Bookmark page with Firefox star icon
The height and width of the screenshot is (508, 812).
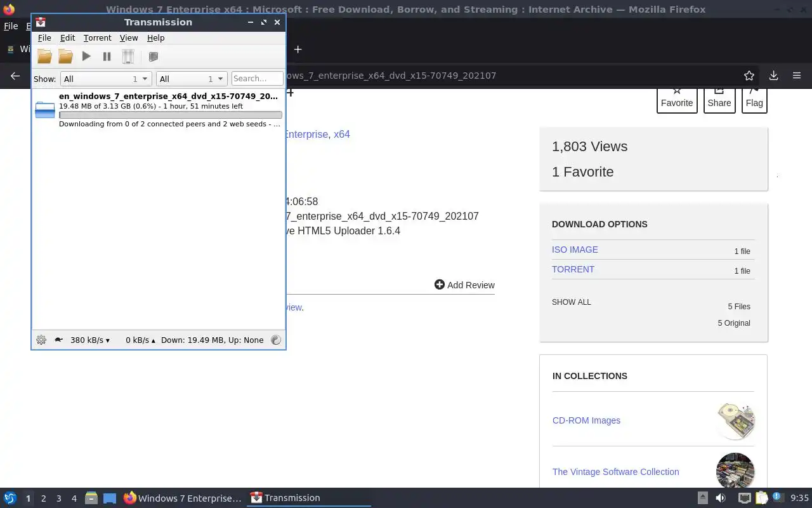(749, 76)
